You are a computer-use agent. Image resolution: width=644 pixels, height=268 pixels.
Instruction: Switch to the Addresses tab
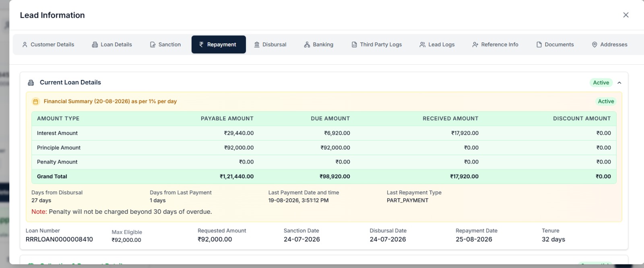point(610,45)
